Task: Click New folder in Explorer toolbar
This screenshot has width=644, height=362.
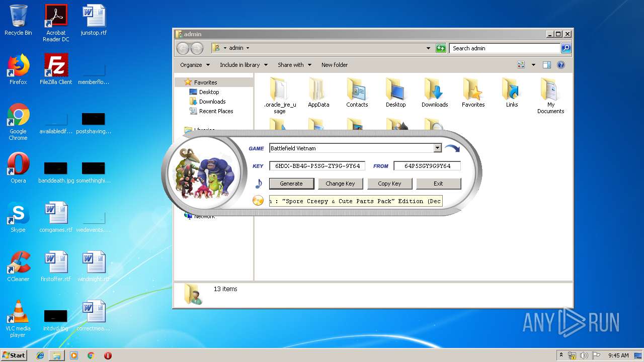Action: (x=335, y=65)
